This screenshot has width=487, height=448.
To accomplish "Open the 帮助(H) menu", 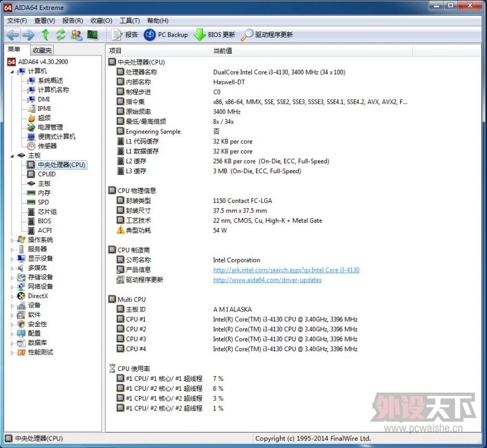I will pos(158,21).
